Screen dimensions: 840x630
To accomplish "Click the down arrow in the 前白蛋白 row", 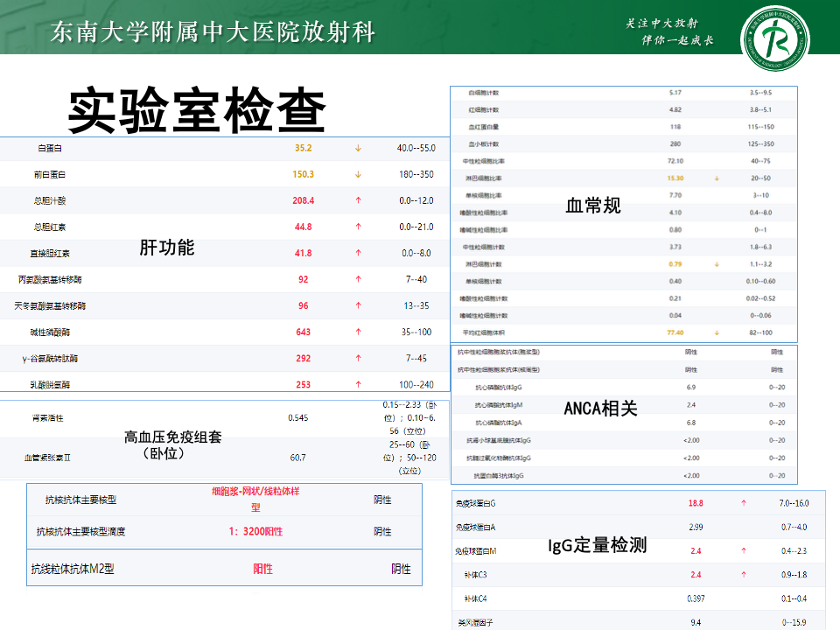I will (358, 175).
